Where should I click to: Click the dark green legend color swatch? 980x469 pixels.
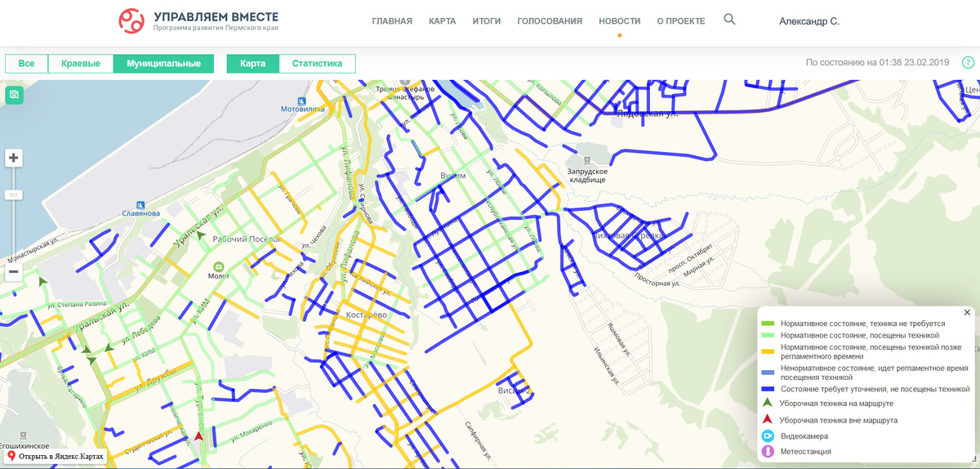pyautogui.click(x=768, y=324)
